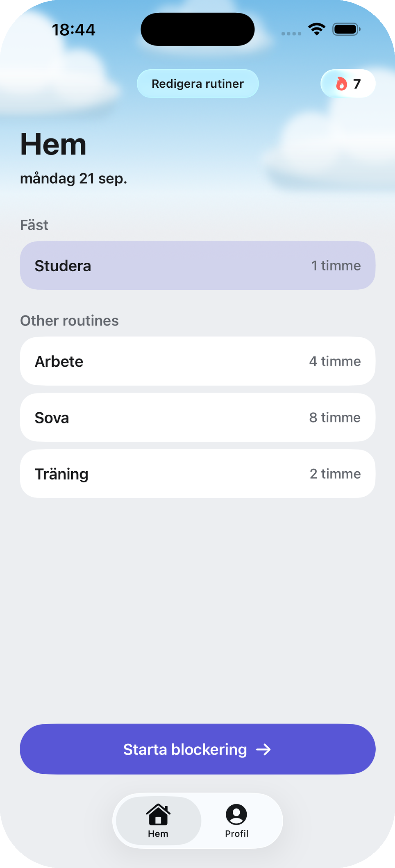Start blocking with Starta blockering
The width and height of the screenshot is (395, 868).
point(197,749)
